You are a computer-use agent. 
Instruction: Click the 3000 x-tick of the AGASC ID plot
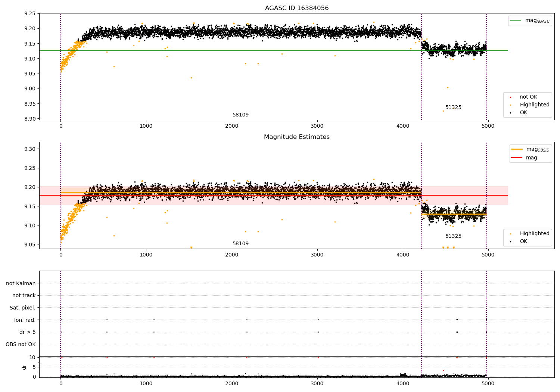click(317, 126)
